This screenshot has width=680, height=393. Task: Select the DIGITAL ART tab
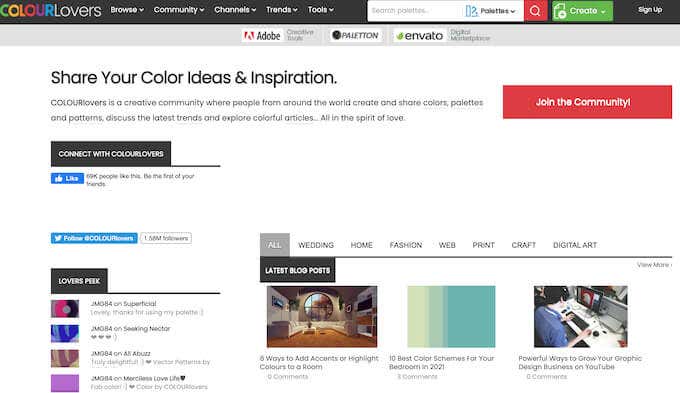coord(575,245)
